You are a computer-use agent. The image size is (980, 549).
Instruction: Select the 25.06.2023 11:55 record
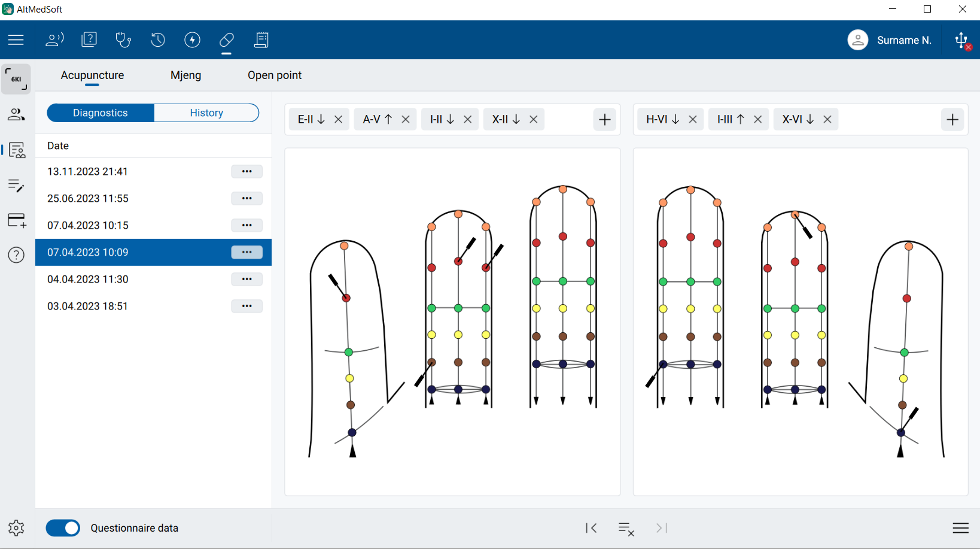pyautogui.click(x=88, y=199)
